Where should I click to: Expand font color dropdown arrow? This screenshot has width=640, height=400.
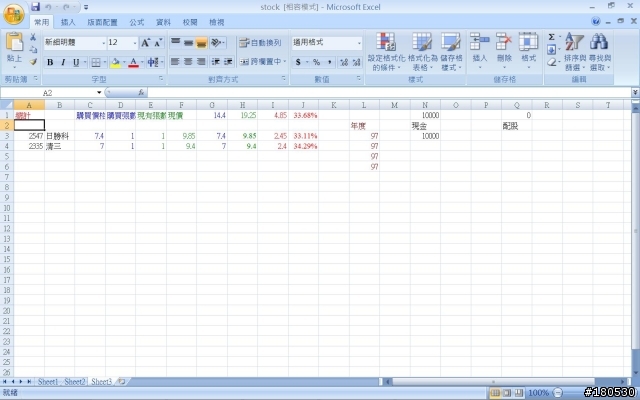click(142, 62)
